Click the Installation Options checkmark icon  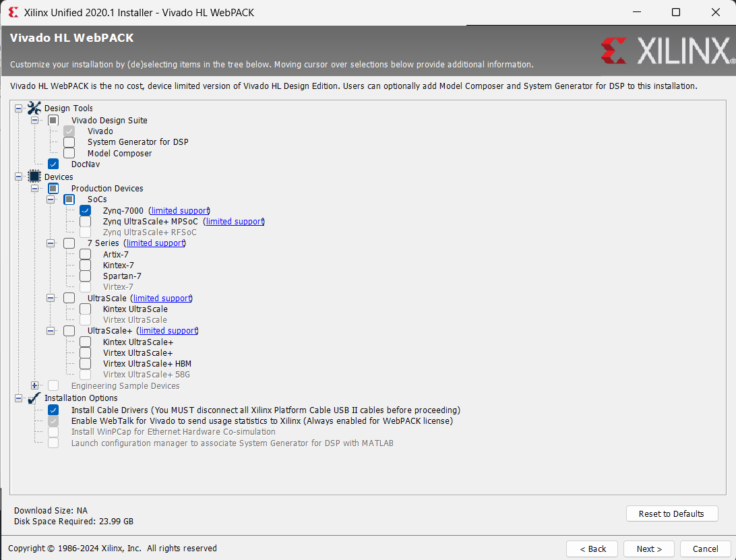pos(34,398)
